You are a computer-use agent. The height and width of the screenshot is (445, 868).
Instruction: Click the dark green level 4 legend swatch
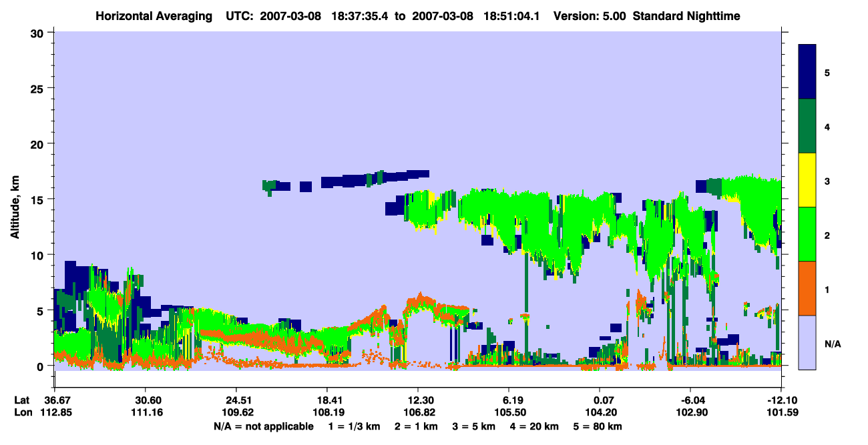pos(807,125)
